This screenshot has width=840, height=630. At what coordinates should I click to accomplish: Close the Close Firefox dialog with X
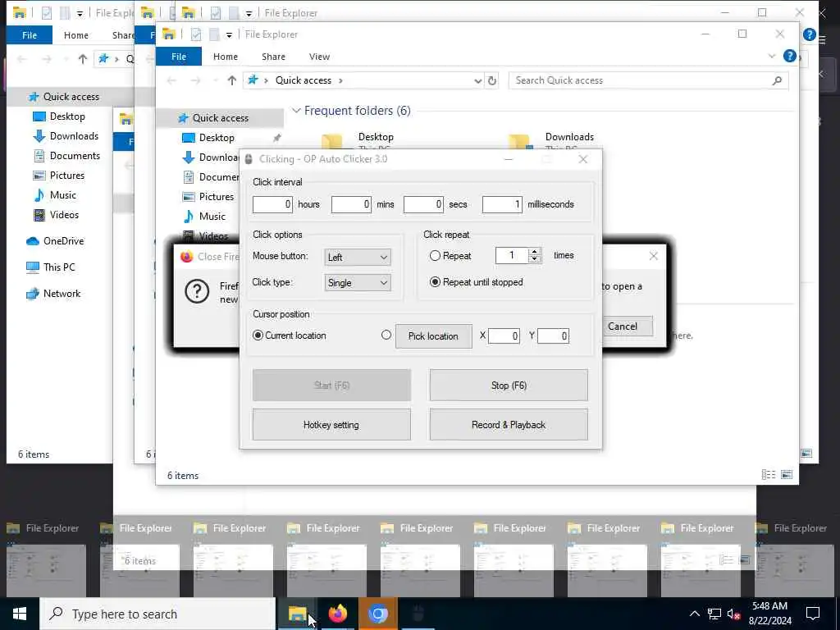[x=654, y=256]
